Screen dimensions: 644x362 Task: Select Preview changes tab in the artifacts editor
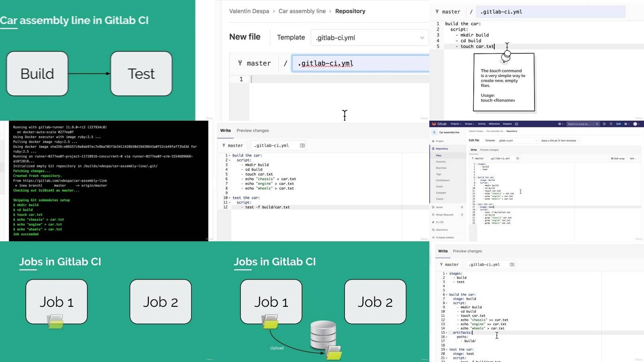click(467, 251)
